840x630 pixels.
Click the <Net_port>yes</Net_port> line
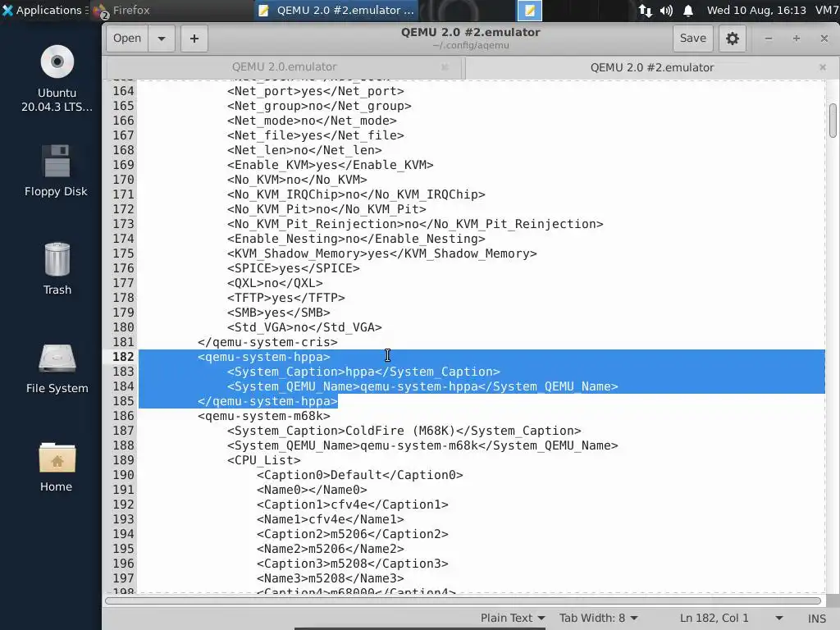coord(316,91)
